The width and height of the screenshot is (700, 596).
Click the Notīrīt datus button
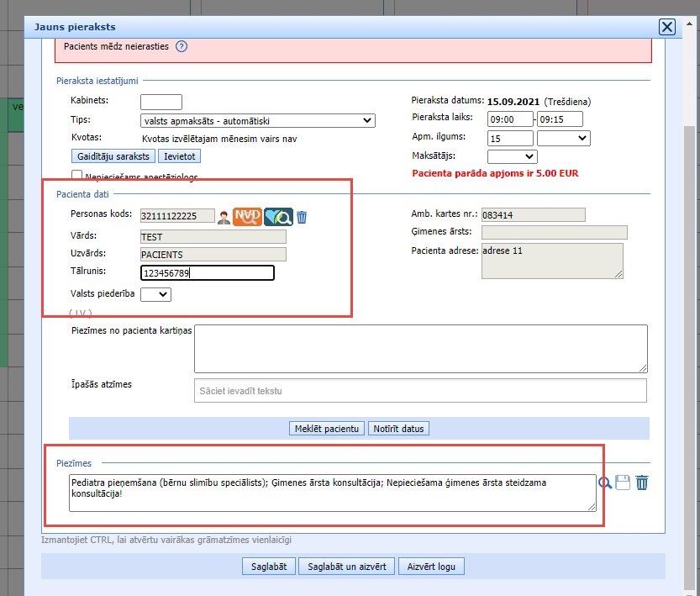point(398,429)
